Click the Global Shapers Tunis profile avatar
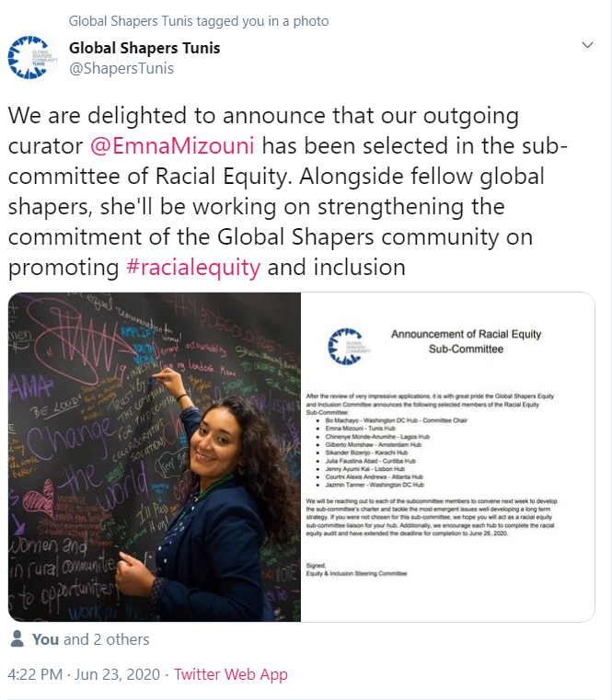The image size is (612, 700). click(31, 57)
